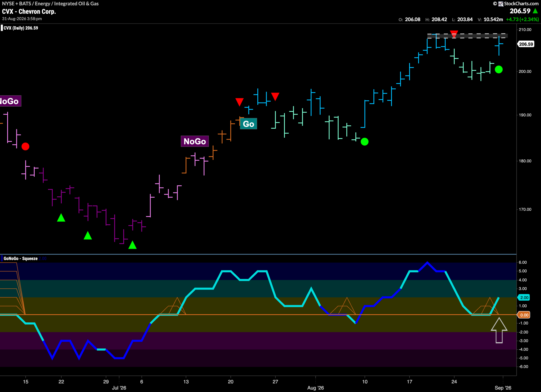Screen dimensions: 541x392
Task: Click the Aug '26 date axis label
Action: coord(315,388)
